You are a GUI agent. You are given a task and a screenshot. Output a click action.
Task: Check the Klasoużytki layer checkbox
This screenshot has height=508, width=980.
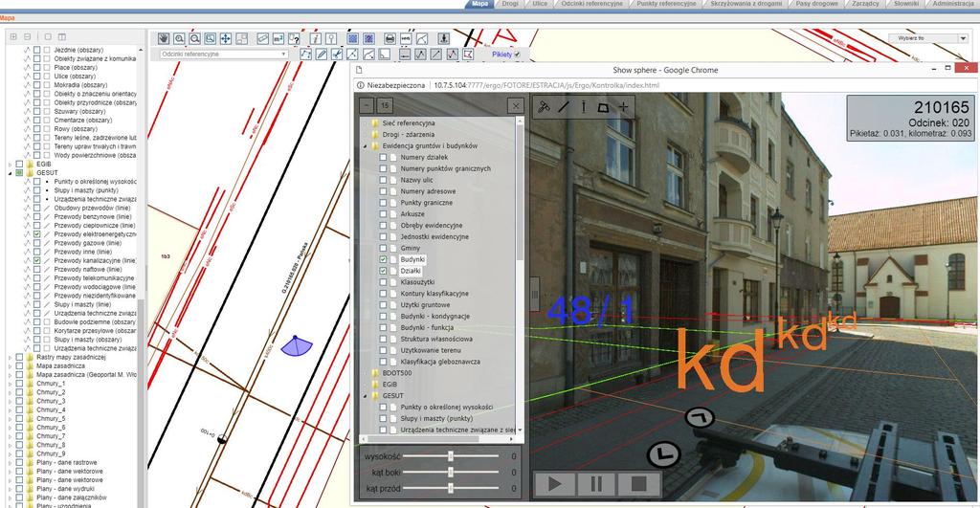(383, 282)
